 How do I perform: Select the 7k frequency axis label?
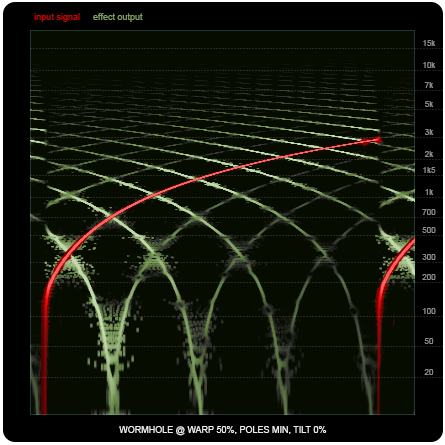pyautogui.click(x=429, y=85)
